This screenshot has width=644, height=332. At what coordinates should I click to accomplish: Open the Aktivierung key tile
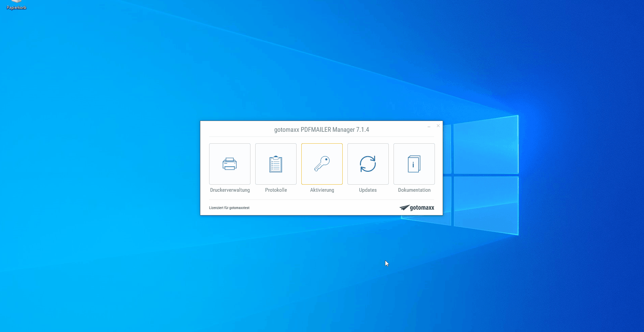[322, 164]
